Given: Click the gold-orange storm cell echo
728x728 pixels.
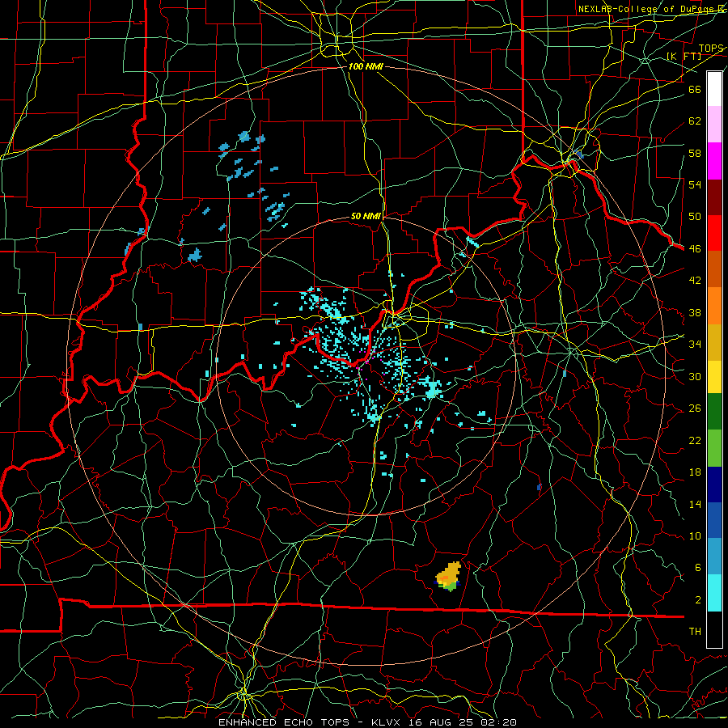Looking at the screenshot, I should (x=447, y=576).
